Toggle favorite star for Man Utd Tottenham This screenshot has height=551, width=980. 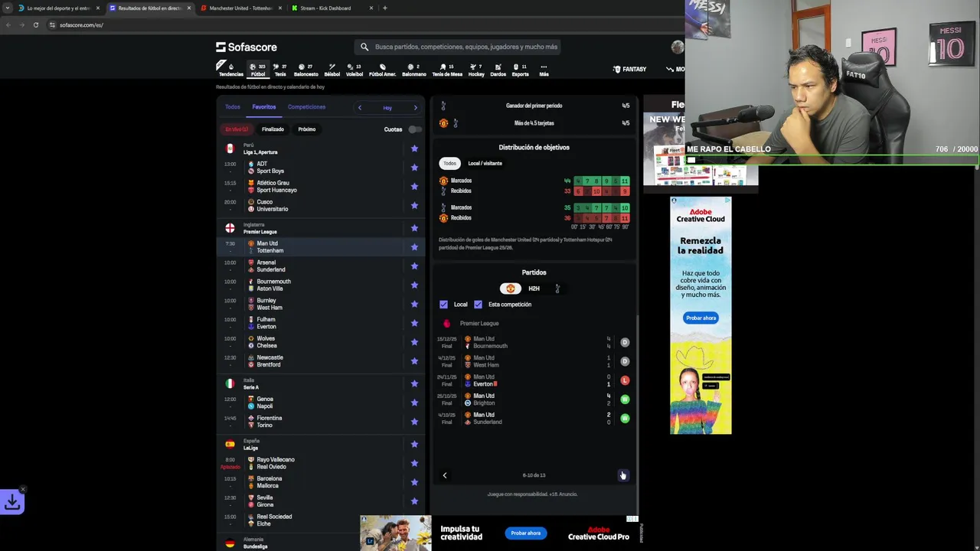tap(414, 247)
